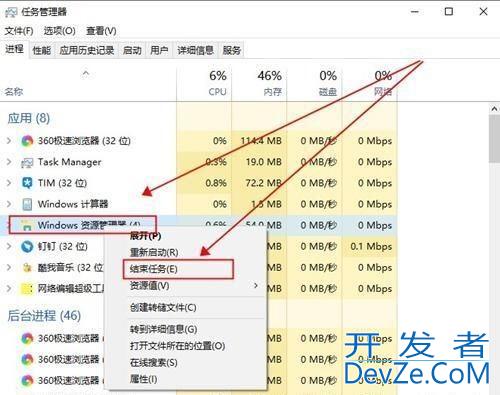Expand the 360极速浏览器 (32 位) row

point(9,141)
